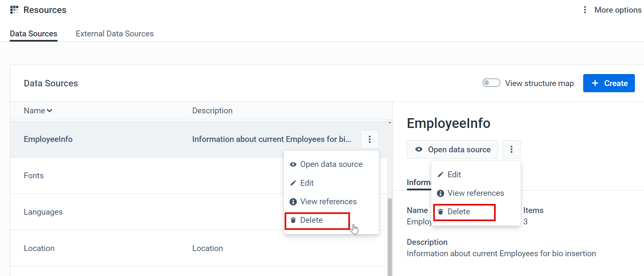Click the Description column header
Screen dimensions: 644x276
click(x=212, y=111)
